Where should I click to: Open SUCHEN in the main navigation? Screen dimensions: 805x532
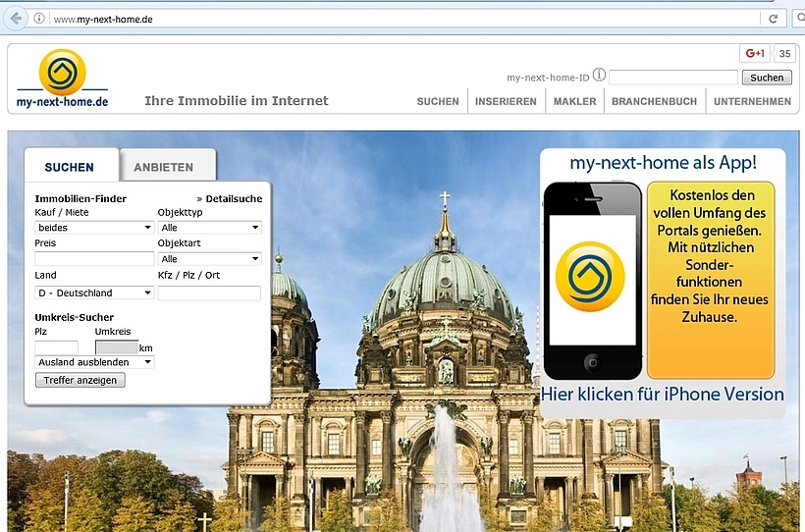pos(438,102)
